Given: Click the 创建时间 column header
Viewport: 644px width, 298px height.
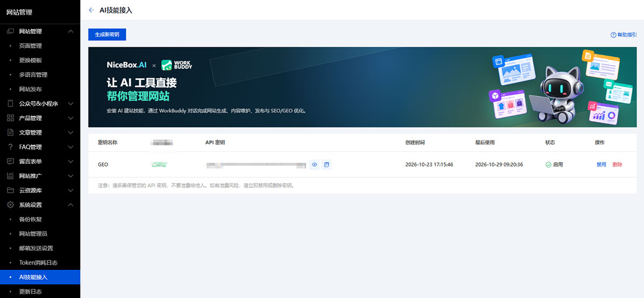Looking at the screenshot, I should [415, 143].
